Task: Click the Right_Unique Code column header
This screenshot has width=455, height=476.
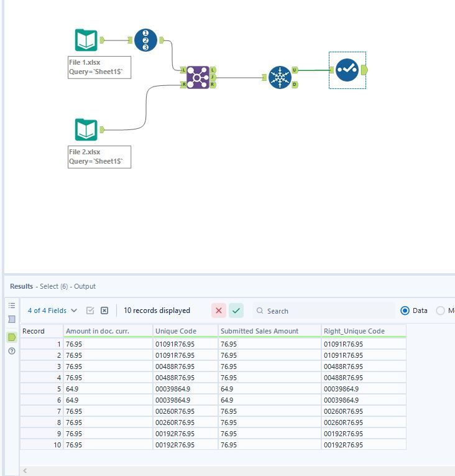Action: (x=364, y=331)
